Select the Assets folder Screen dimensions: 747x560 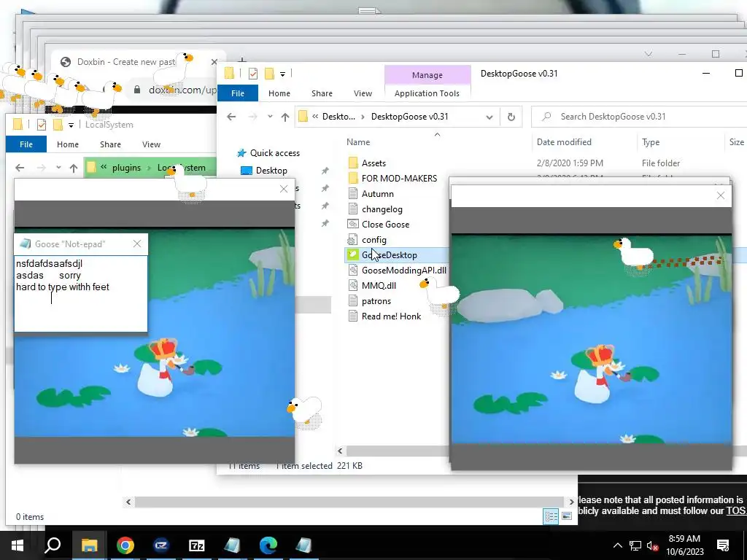point(373,163)
